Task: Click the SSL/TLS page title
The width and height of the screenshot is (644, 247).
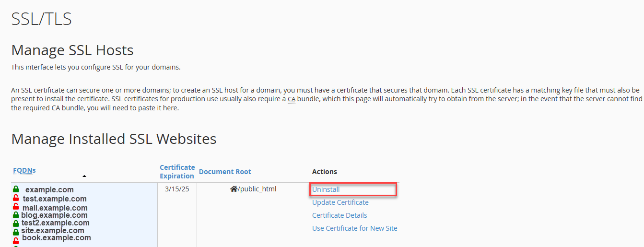Action: tap(41, 19)
